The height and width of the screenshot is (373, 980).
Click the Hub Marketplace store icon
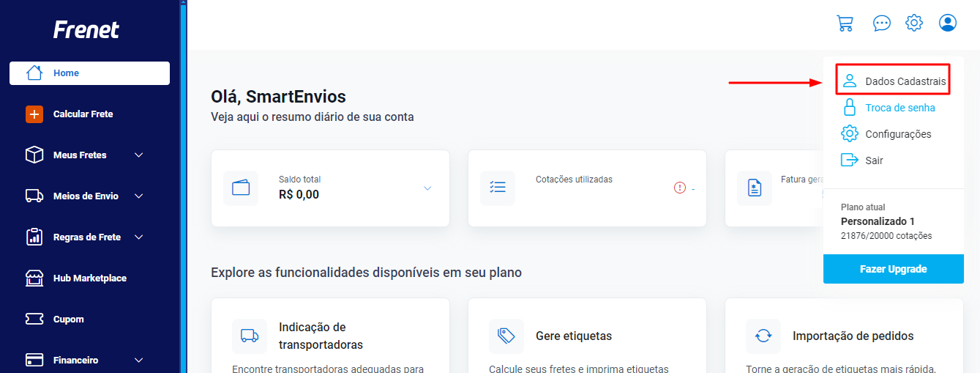pyautogui.click(x=34, y=278)
